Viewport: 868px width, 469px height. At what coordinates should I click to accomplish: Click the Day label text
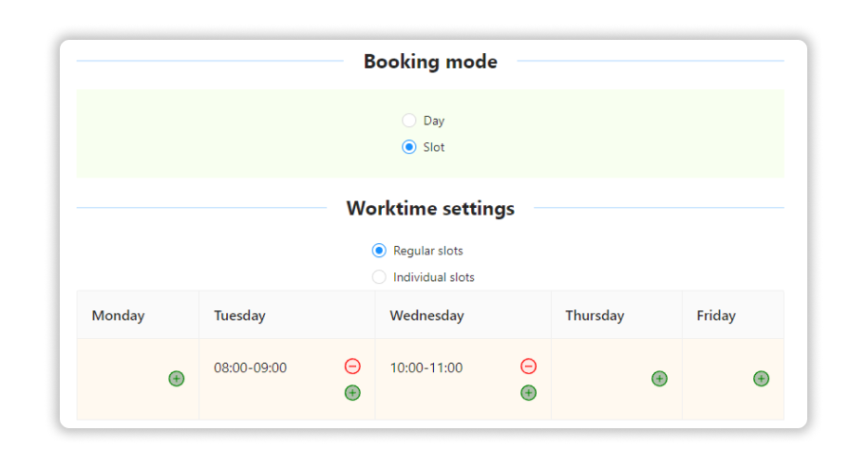(x=434, y=121)
